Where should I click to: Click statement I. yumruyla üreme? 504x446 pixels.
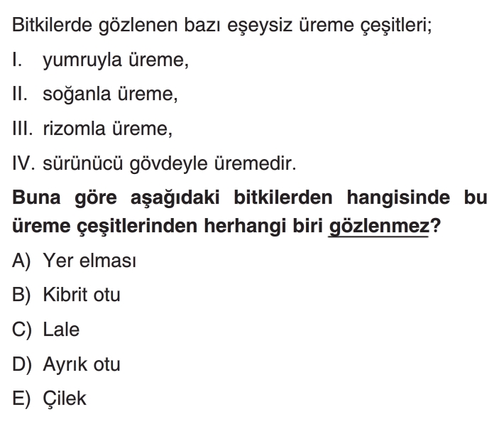click(x=101, y=61)
